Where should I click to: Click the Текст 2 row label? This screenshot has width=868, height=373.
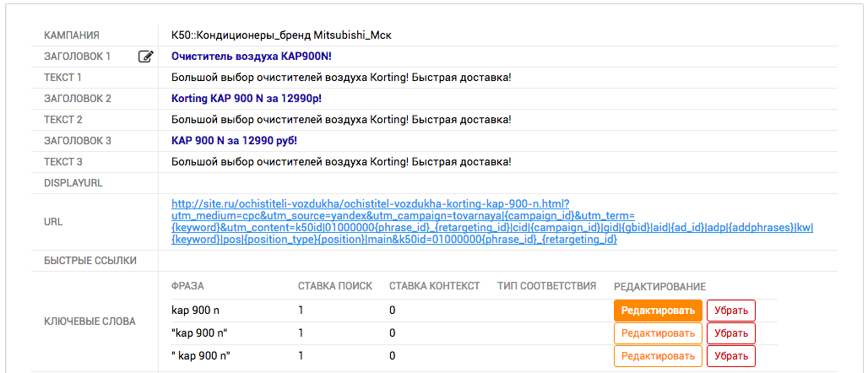63,120
